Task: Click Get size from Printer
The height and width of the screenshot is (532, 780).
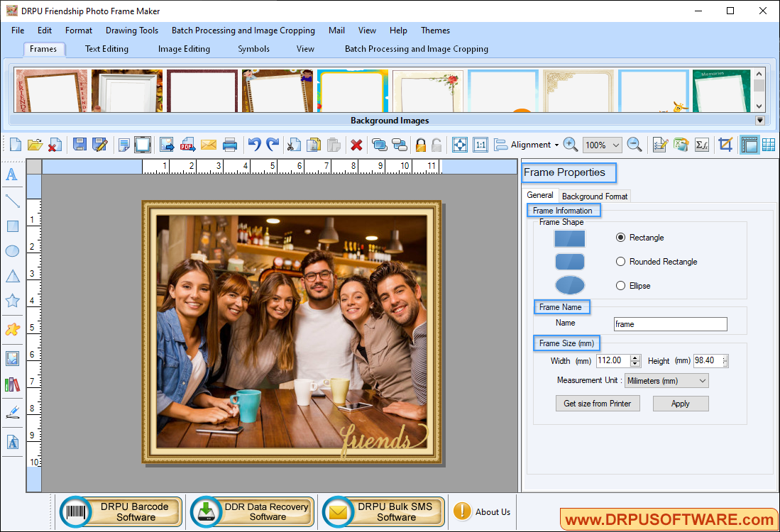Action: tap(597, 403)
